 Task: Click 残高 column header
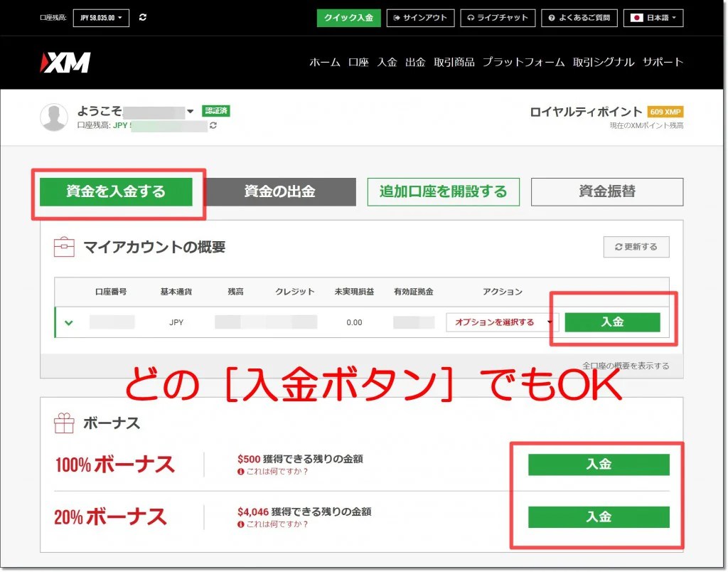point(235,292)
